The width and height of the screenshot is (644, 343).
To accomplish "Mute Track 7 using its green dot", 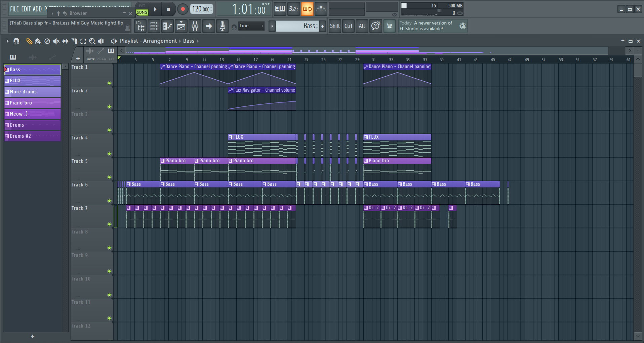I will [x=109, y=224].
